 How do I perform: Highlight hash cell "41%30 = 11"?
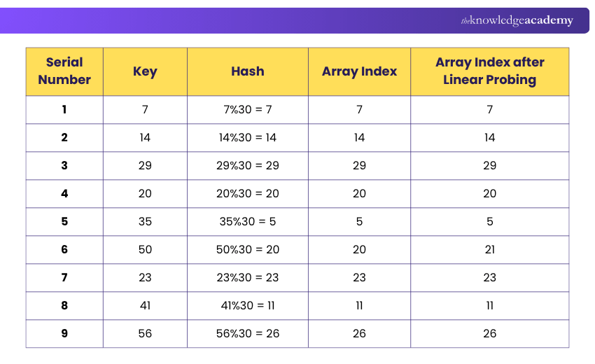tap(247, 305)
